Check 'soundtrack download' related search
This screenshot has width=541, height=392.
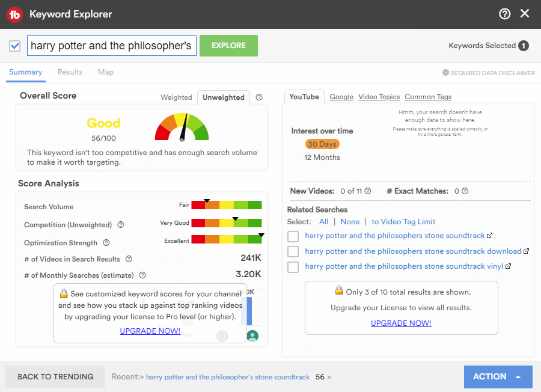[293, 251]
